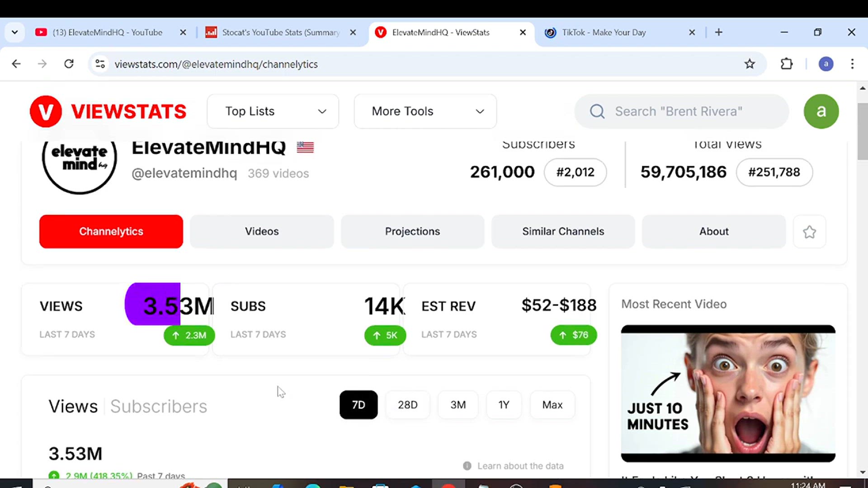Screen dimensions: 868x488
Task: Click the scrollbar down arrow
Action: pyautogui.click(x=862, y=472)
